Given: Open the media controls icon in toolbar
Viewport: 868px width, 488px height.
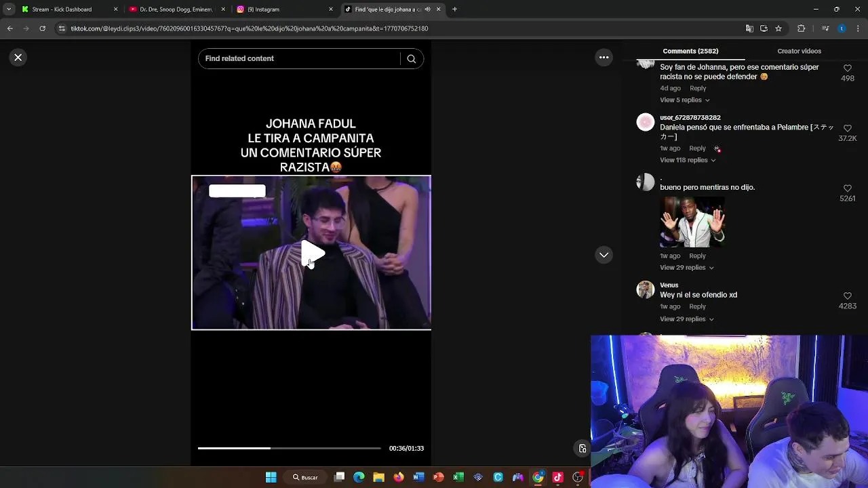Looking at the screenshot, I should click(825, 28).
